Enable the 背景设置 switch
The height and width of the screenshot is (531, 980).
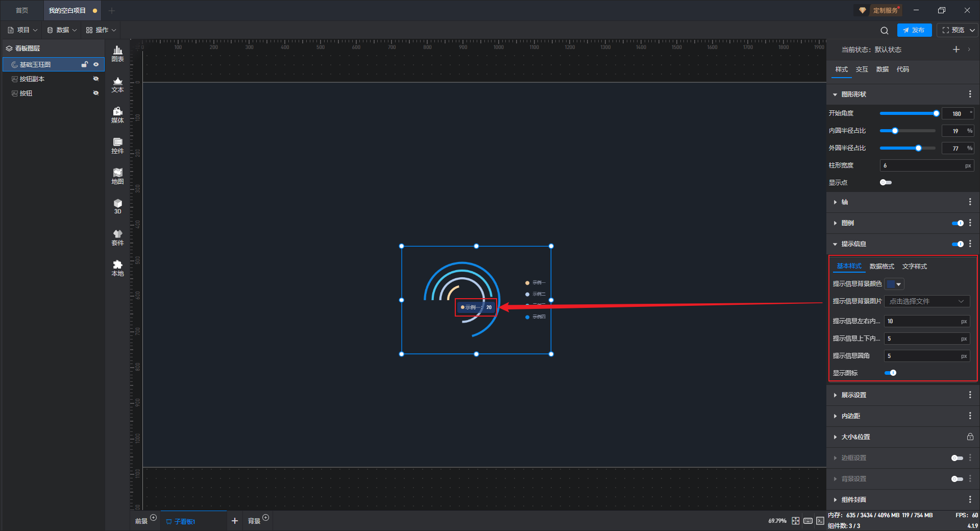958,479
